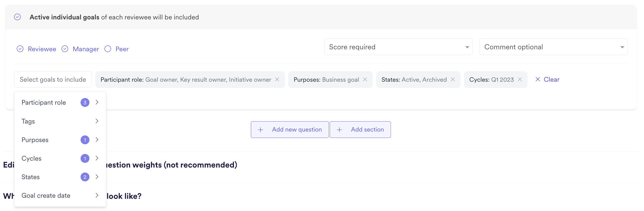The width and height of the screenshot is (644, 211).
Task: Open the Goal create date submenu
Action: [x=60, y=195]
